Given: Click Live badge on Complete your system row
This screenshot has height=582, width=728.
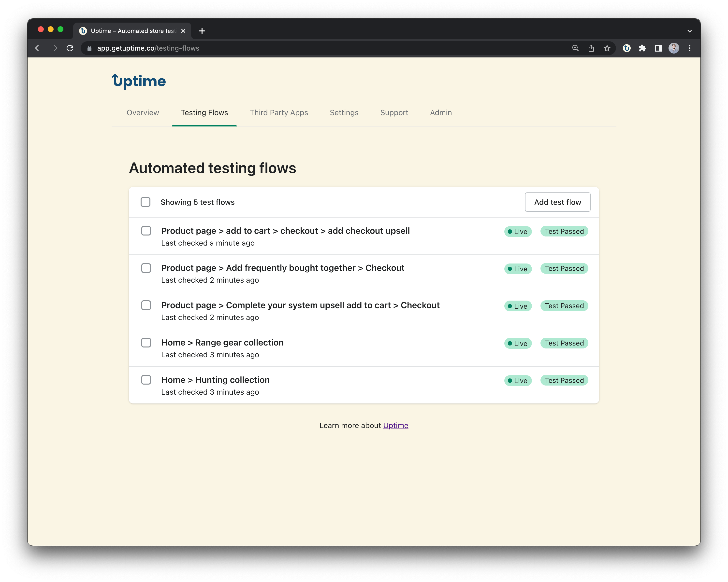Looking at the screenshot, I should 518,306.
